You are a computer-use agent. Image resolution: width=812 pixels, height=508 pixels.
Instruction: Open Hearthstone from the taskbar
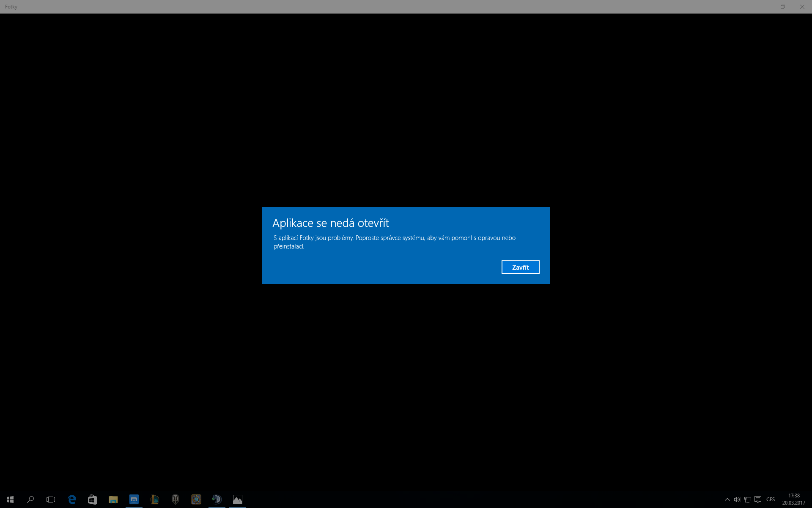pos(196,500)
